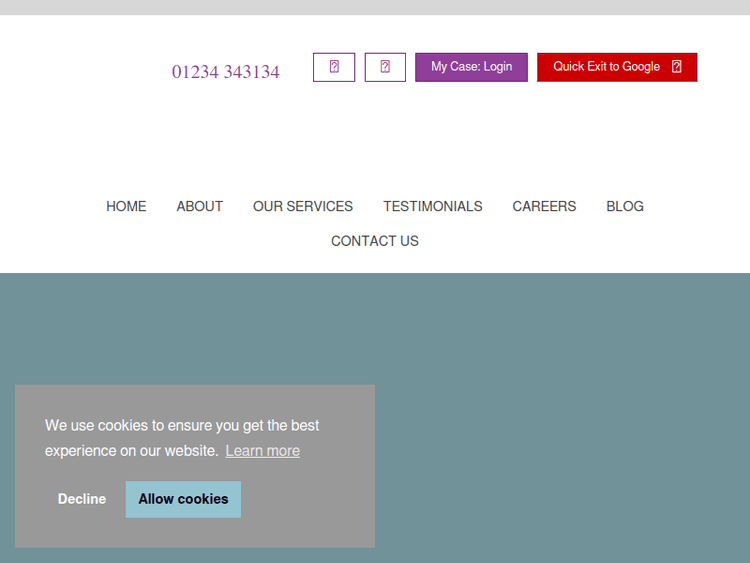This screenshot has height=563, width=750.
Task: Decline cookies in the banner
Action: coord(82,499)
